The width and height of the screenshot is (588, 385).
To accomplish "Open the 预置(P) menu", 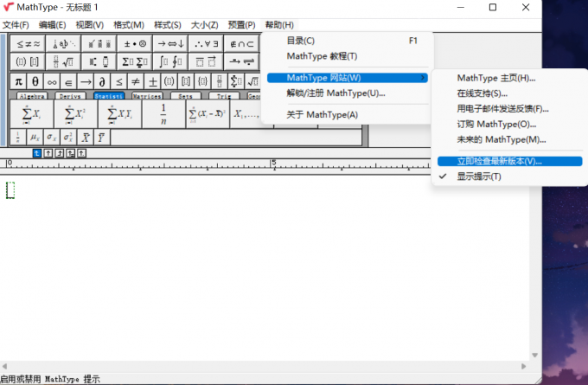I will coord(241,25).
